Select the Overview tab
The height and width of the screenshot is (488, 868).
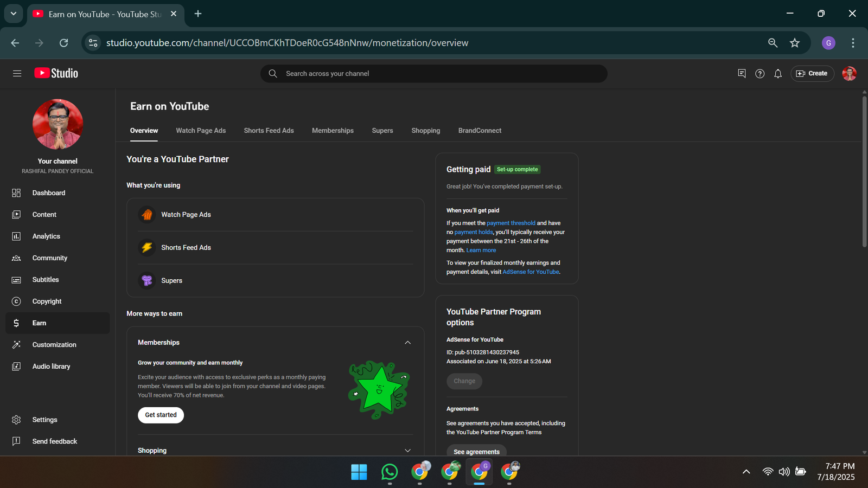pos(144,131)
